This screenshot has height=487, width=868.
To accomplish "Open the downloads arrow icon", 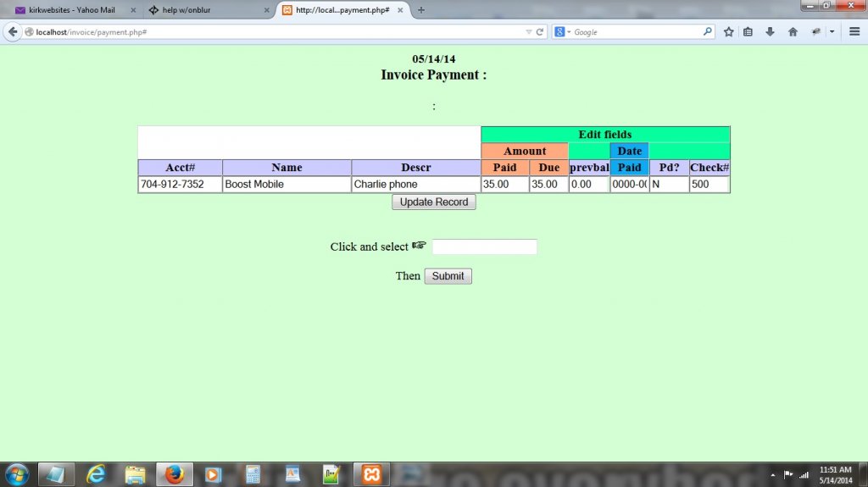I will [770, 32].
